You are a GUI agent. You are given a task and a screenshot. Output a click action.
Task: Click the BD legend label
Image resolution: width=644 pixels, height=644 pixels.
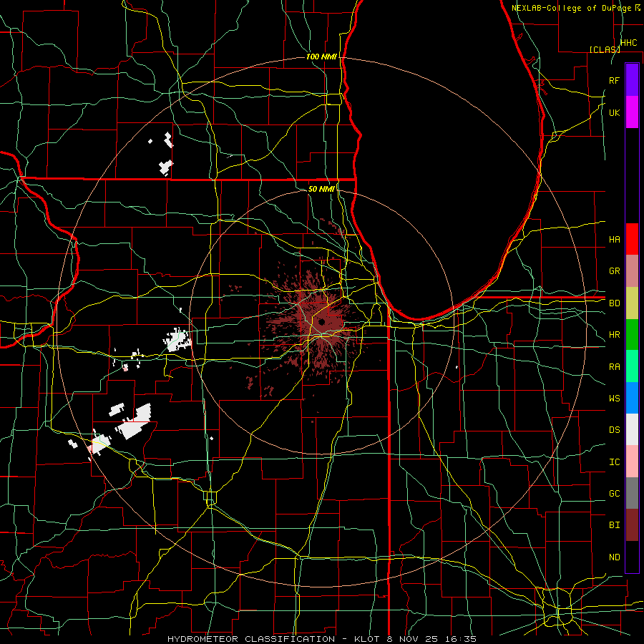tap(615, 303)
